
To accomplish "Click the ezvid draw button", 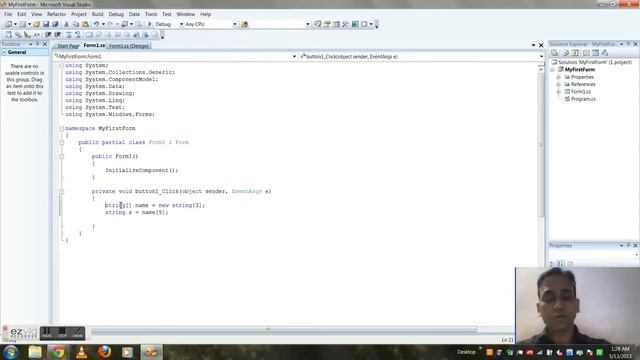I will [x=77, y=333].
